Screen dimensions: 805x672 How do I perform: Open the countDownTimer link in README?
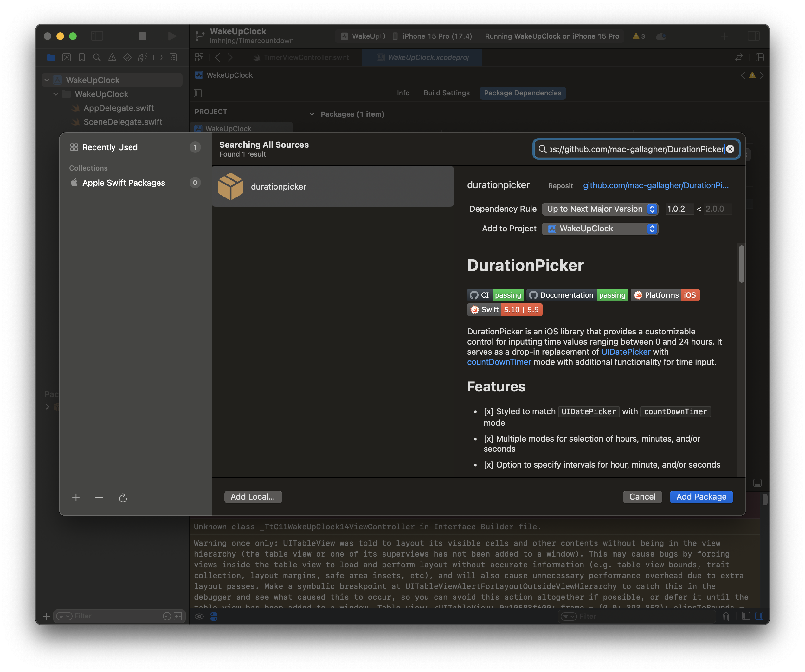click(x=499, y=362)
